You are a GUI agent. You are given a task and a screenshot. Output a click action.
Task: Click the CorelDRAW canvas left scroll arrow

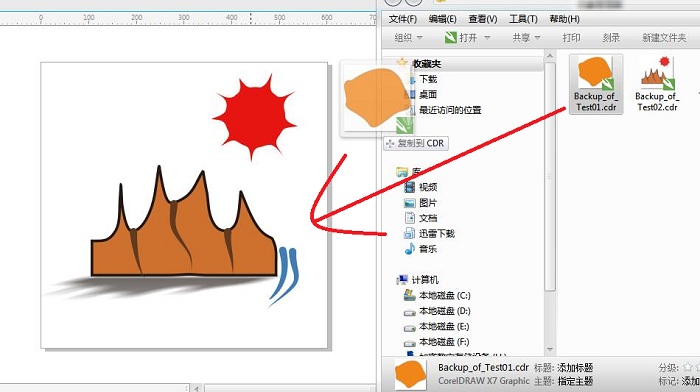tap(196, 388)
